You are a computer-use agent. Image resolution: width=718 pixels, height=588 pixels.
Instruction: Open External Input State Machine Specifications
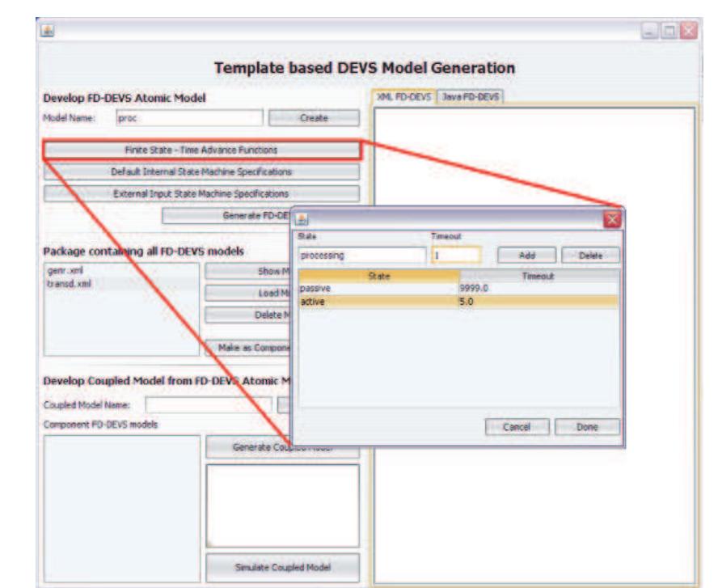point(201,194)
